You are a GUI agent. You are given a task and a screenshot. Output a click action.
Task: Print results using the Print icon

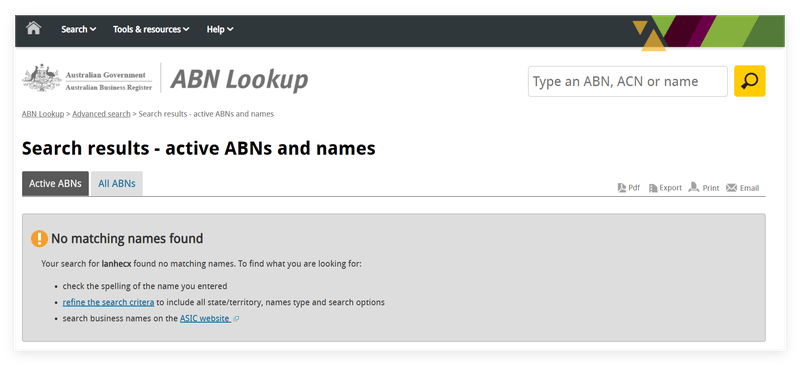704,188
